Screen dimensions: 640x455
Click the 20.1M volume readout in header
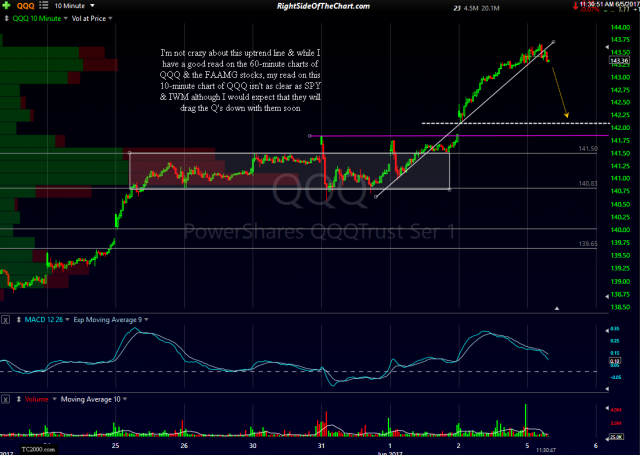[x=491, y=8]
